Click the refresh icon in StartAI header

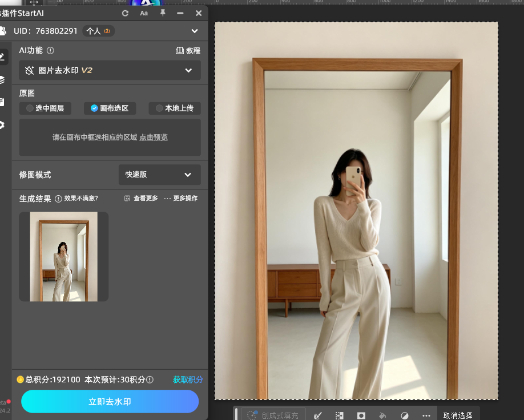click(x=125, y=13)
